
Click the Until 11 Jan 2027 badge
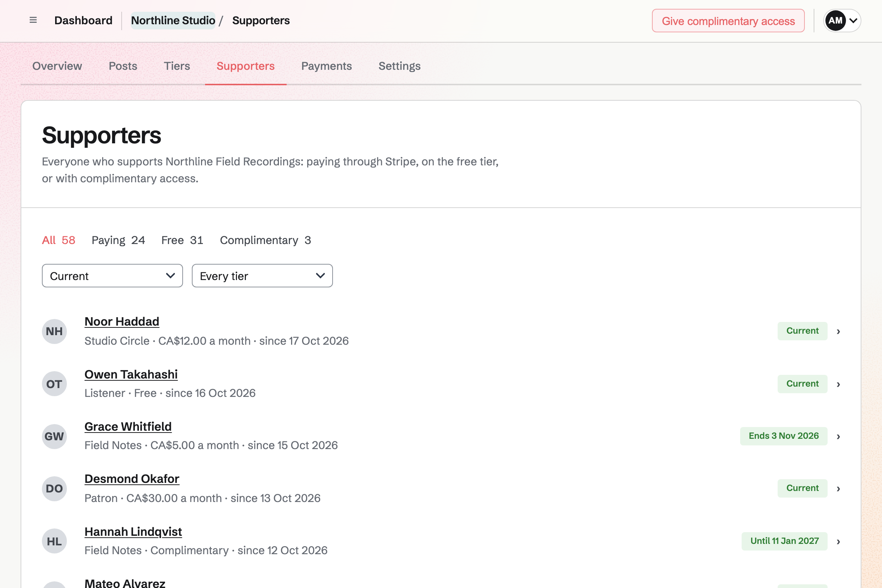click(784, 541)
